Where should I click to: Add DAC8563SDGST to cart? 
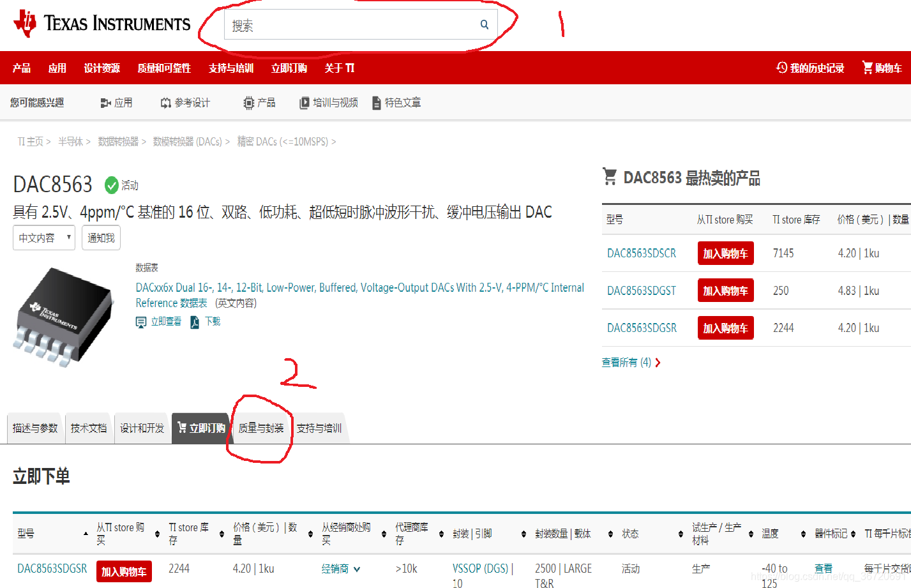click(x=725, y=290)
